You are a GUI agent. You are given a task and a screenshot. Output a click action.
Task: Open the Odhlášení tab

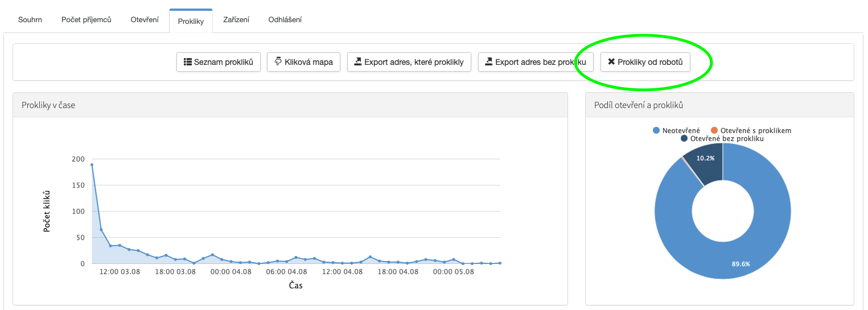coord(285,20)
